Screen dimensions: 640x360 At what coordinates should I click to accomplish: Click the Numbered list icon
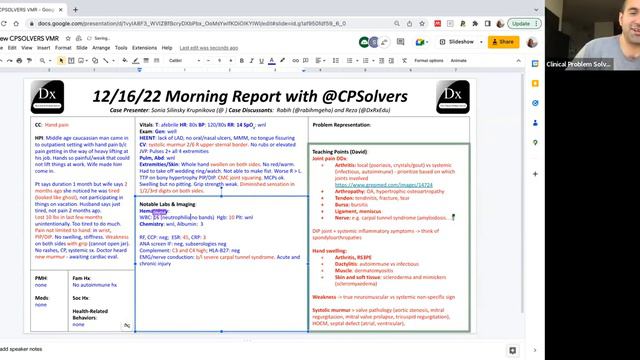[349, 61]
